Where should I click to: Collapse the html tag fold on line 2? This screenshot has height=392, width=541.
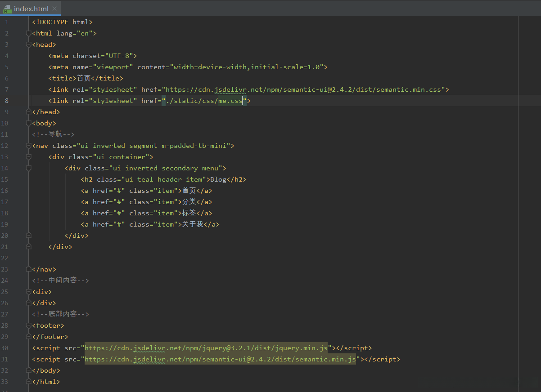[x=29, y=33]
